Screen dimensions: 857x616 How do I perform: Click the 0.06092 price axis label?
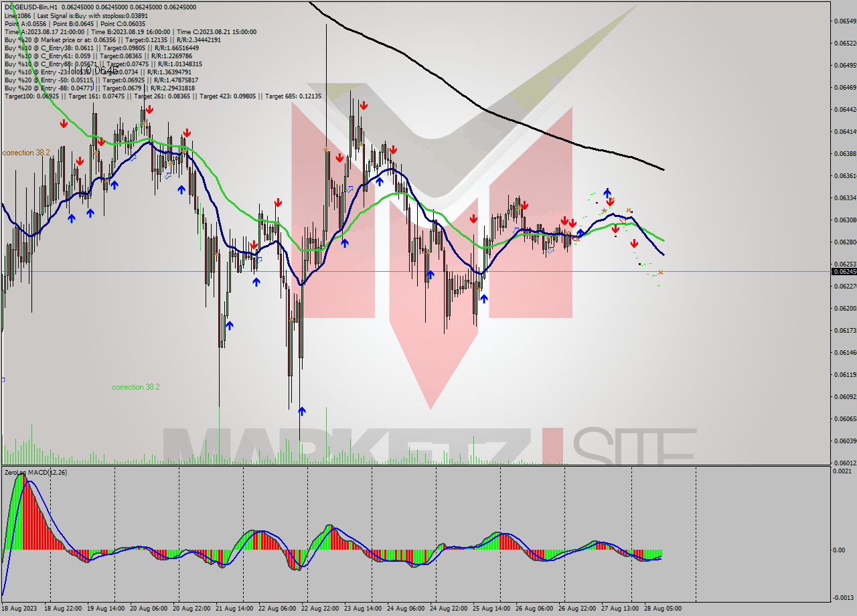[845, 396]
